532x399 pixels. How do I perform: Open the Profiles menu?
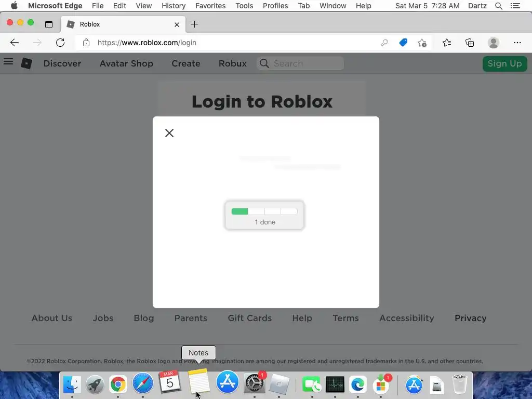(x=275, y=6)
